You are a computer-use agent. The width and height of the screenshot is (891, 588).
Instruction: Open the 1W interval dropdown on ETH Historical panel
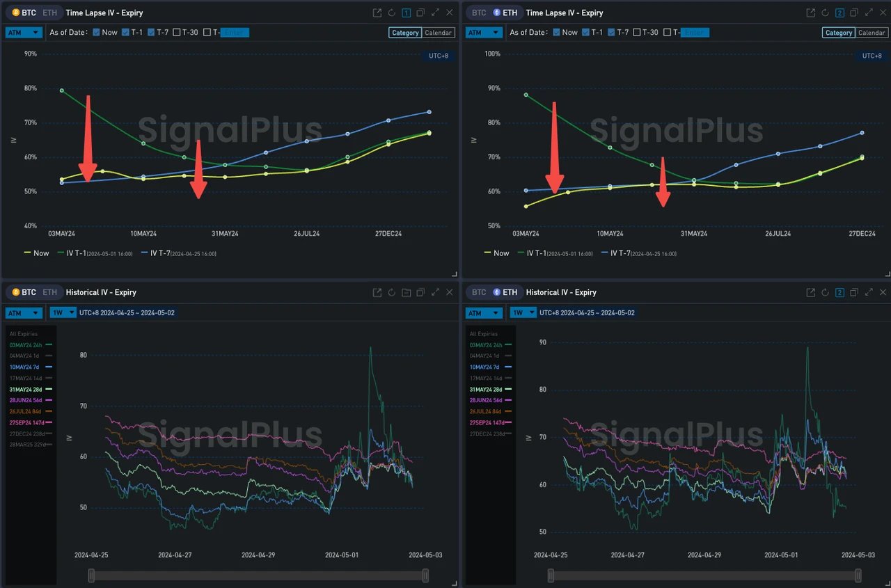[x=522, y=312]
